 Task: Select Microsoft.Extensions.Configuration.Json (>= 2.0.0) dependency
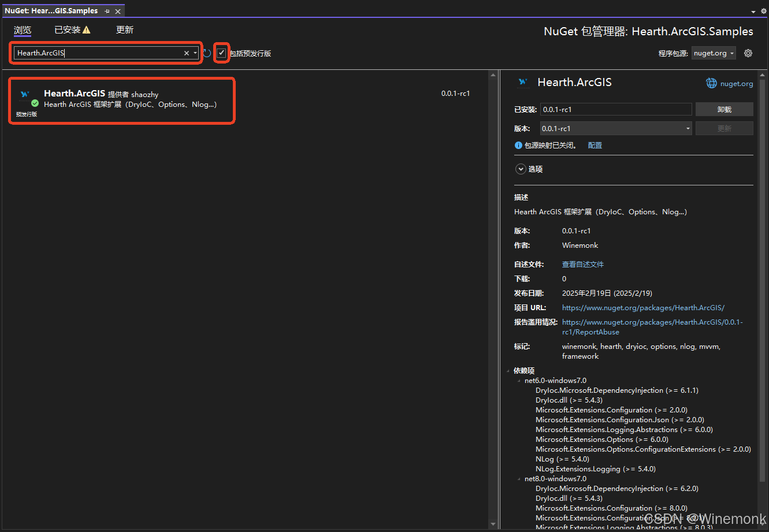620,420
